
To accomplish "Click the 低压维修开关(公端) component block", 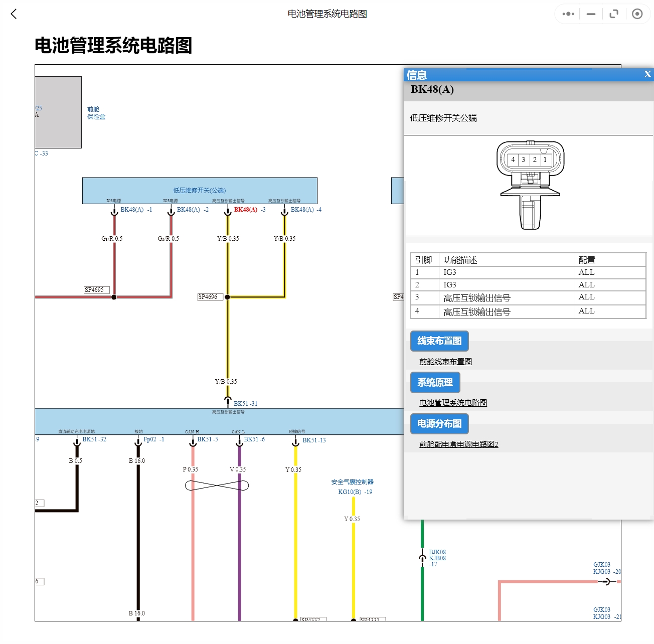I will click(200, 191).
